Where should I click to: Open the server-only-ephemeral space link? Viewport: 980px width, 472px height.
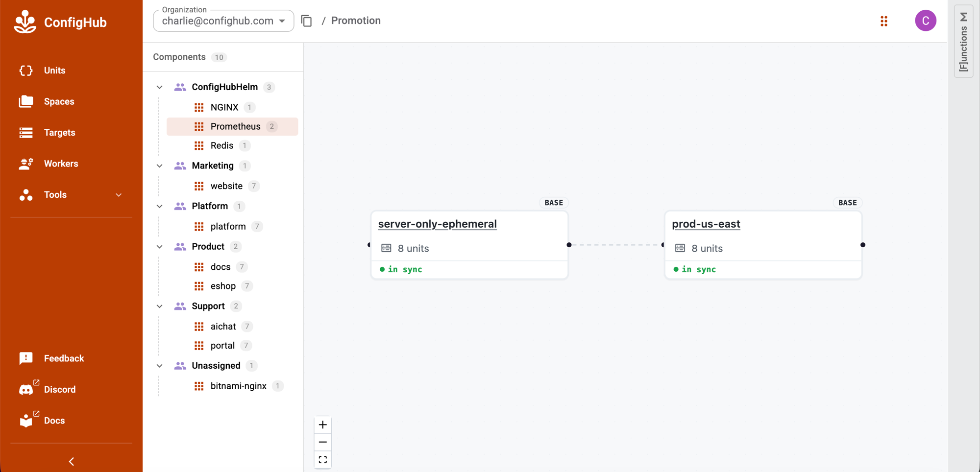coord(438,224)
